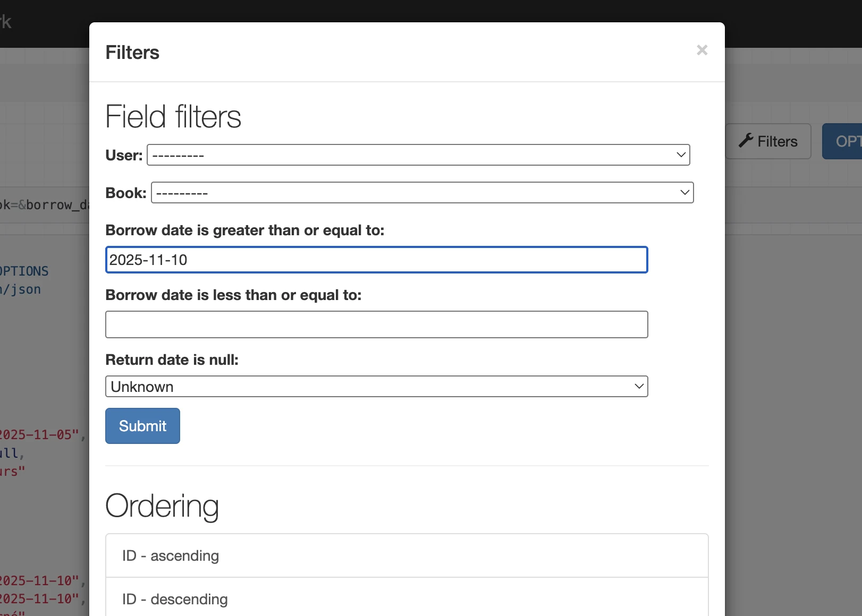
Task: Select ID - descending ordering
Action: 407,599
